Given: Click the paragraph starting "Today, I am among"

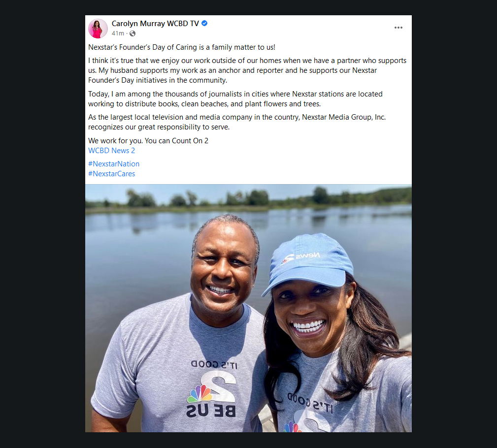Looking at the screenshot, I should tap(235, 99).
